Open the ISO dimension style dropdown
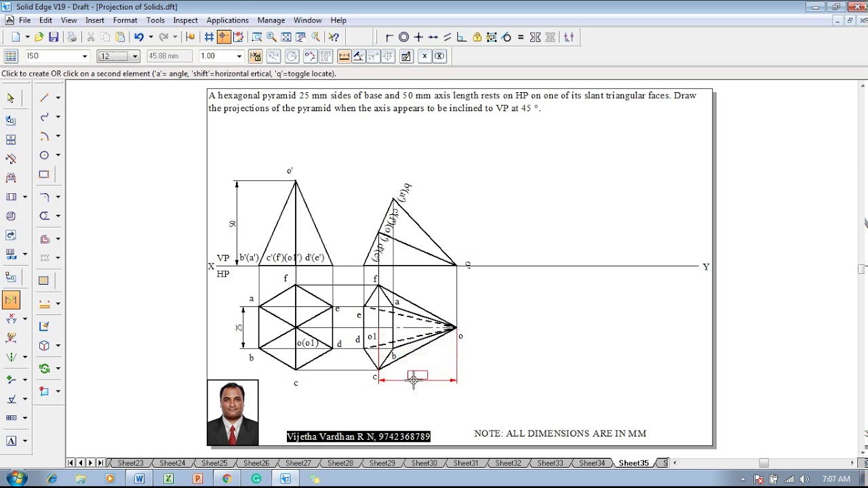Screen dimensions: 868x488 [85, 56]
